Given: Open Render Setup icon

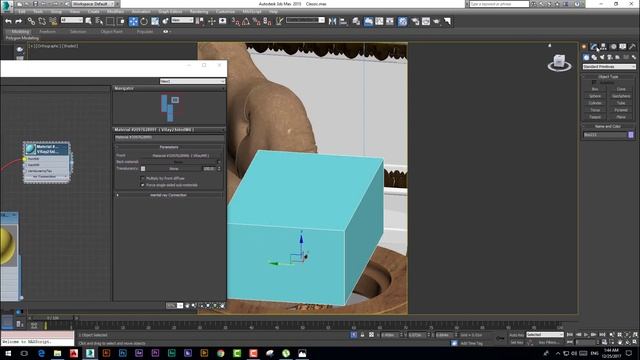Looking at the screenshot, I should 415,21.
